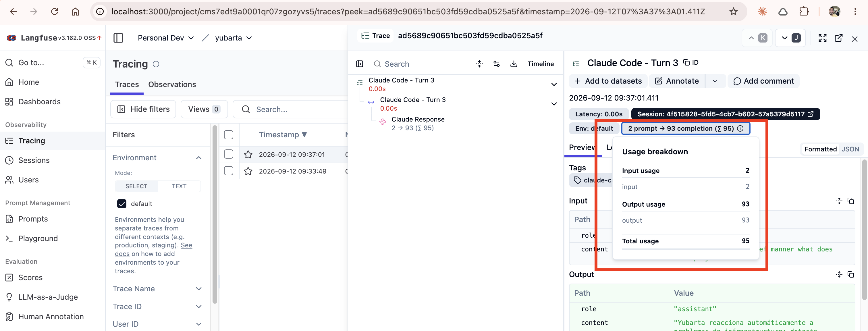Open the Personal Dev organization dropdown
The width and height of the screenshot is (868, 331).
166,38
